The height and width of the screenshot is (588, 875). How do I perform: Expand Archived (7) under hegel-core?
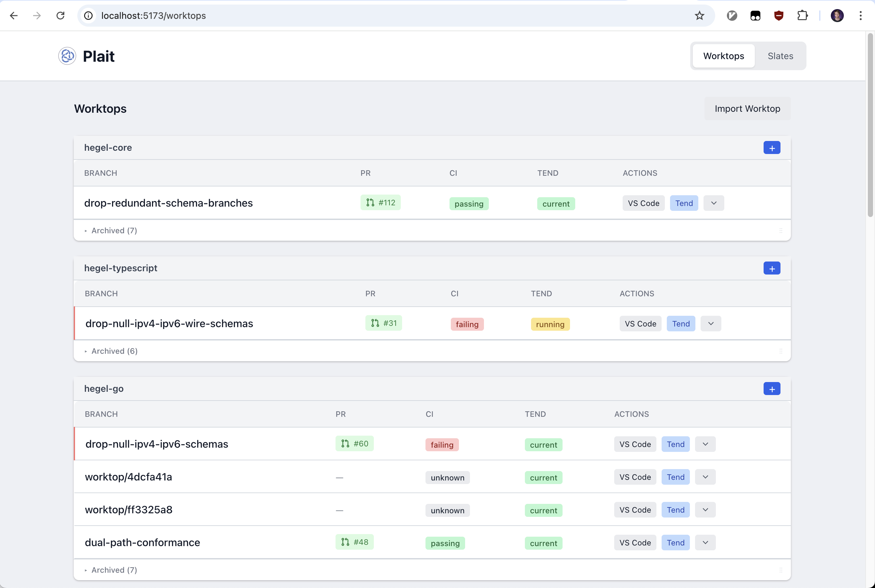[x=114, y=231]
